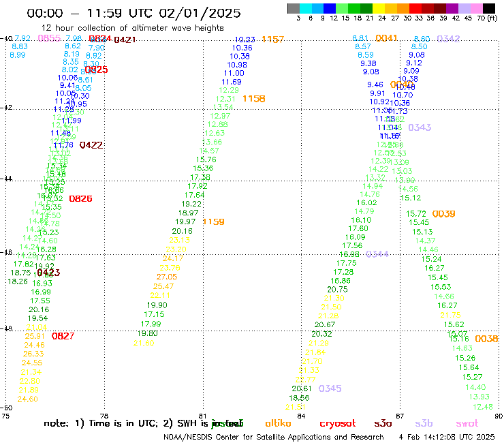Select the pink swatch near 70 ft
504x443 pixels.
476,8
